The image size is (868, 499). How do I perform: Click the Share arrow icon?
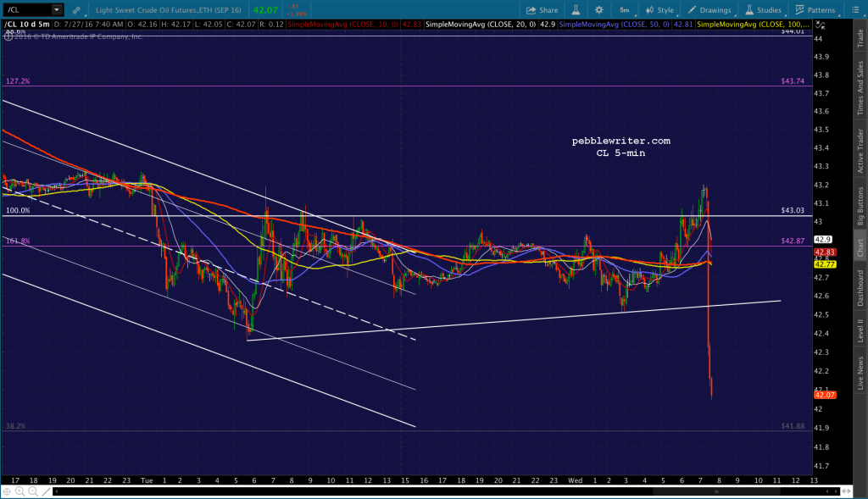coord(531,10)
